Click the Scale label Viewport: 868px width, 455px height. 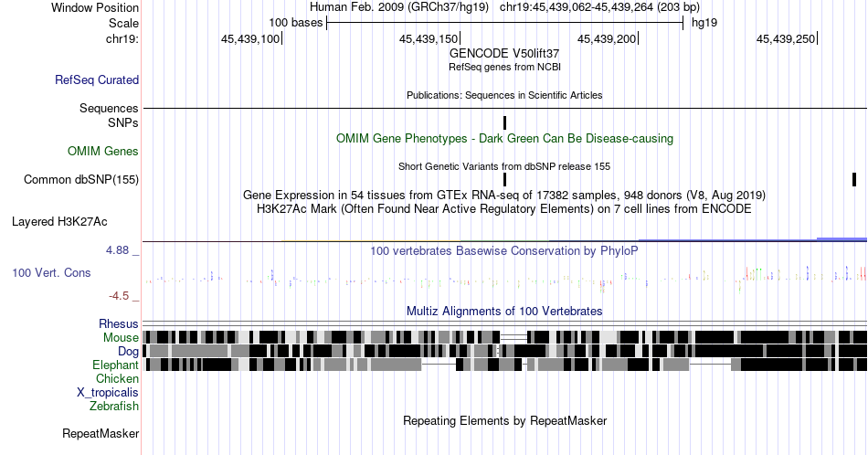pos(123,23)
